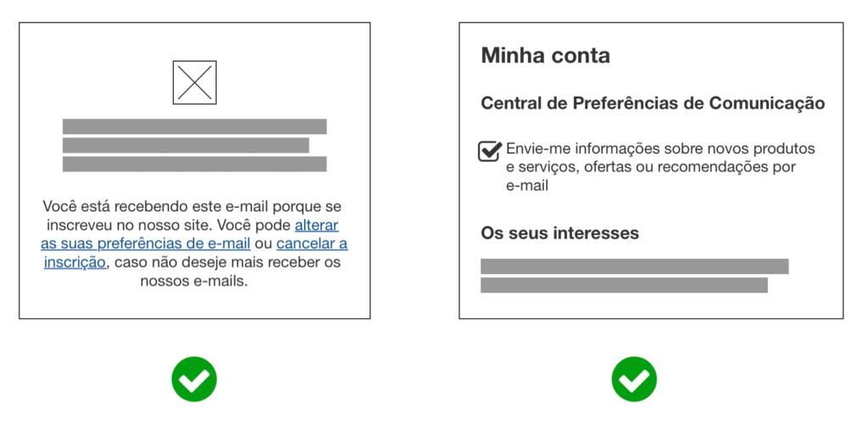868x436 pixels.
Task: Click the green checkmark below the Minha conta panel
Action: 634,379
